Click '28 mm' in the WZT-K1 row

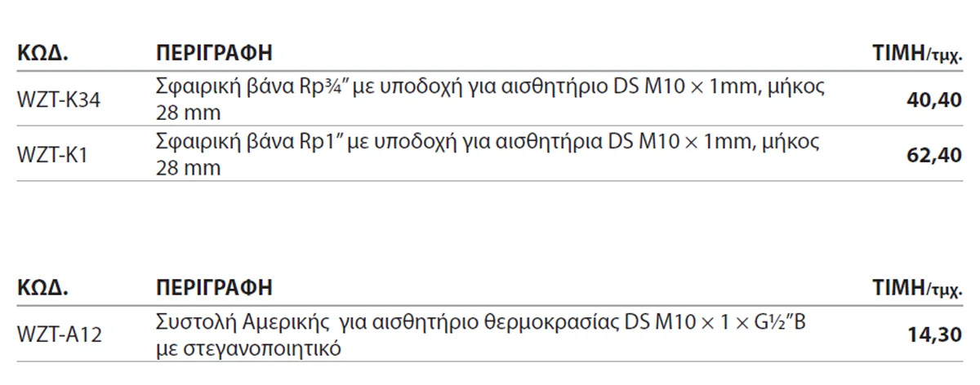pos(188,166)
